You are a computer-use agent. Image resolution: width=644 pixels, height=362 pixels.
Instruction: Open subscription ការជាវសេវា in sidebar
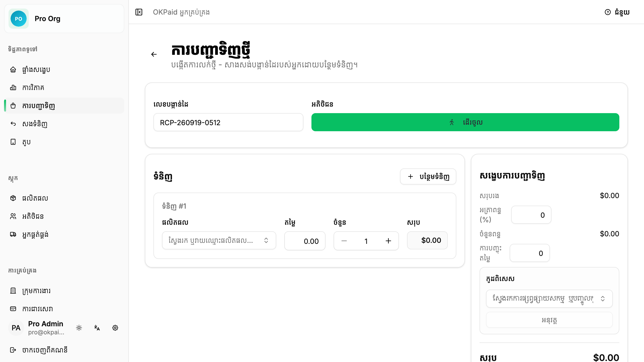click(x=64, y=309)
